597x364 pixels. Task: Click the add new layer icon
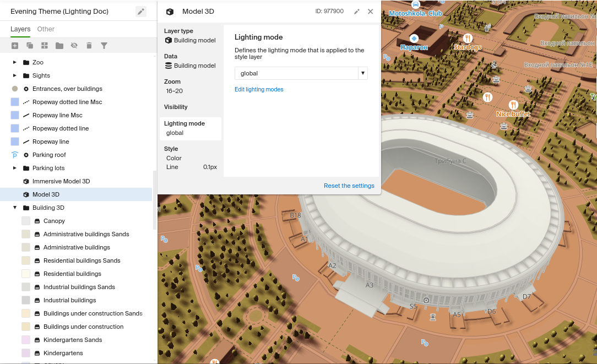(x=15, y=46)
